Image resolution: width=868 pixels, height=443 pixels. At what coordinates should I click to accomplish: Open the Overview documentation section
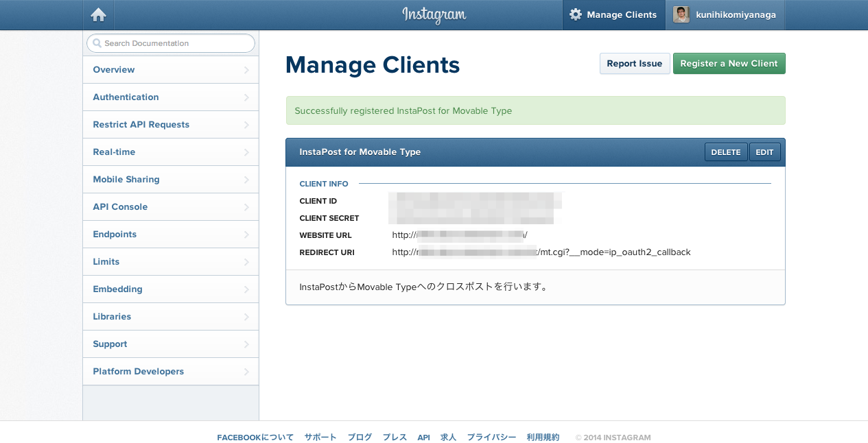[170, 70]
